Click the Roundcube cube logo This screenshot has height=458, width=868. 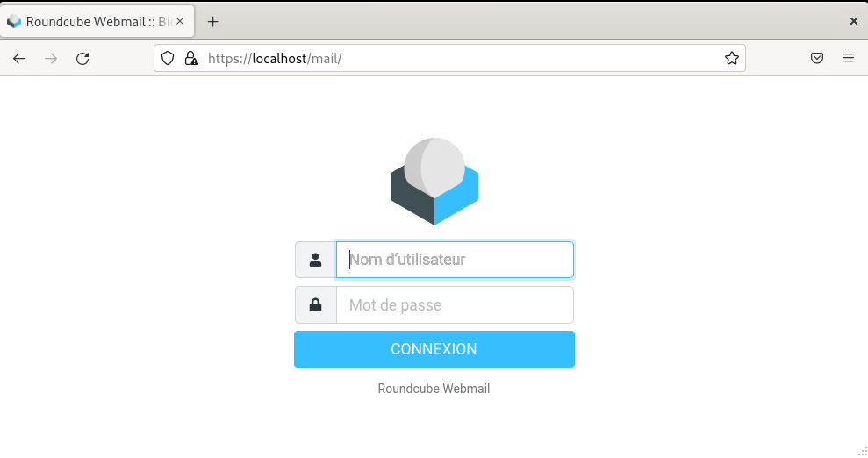click(434, 182)
